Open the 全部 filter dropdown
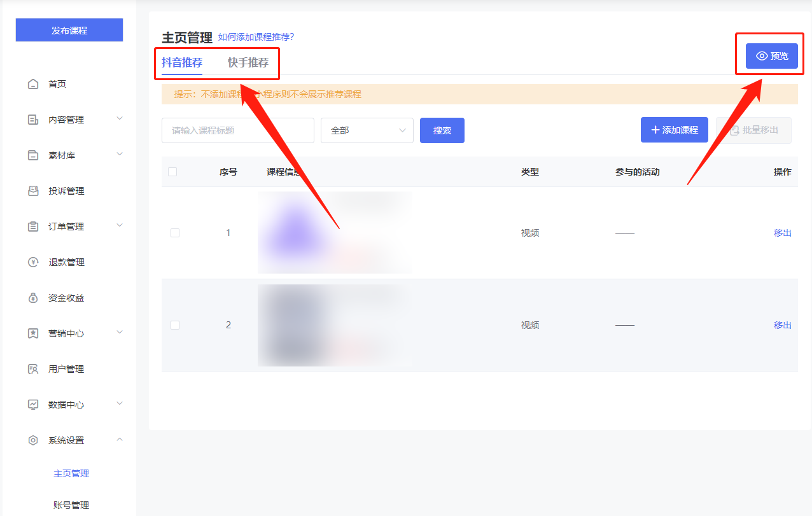The height and width of the screenshot is (516, 812). tap(367, 130)
